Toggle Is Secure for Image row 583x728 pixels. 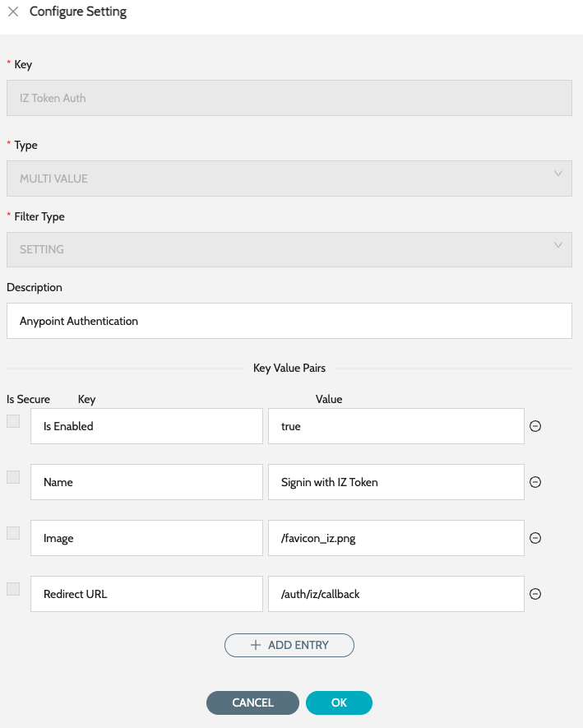(x=13, y=533)
